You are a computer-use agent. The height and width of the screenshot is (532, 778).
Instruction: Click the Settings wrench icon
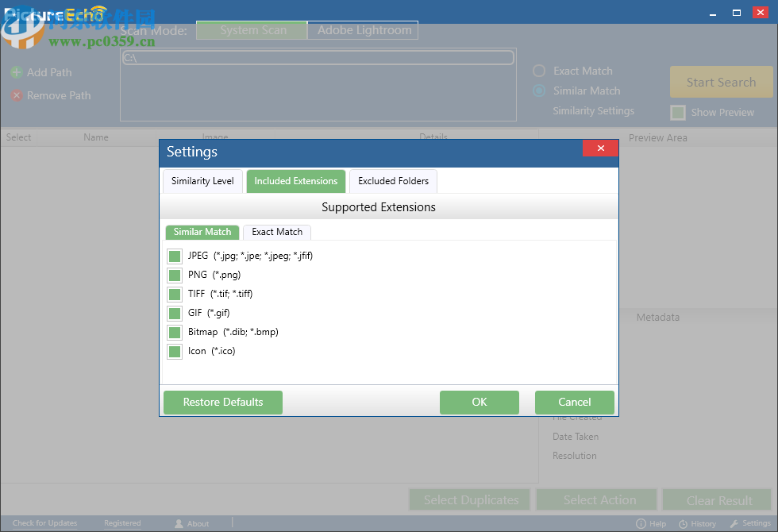[x=734, y=523]
